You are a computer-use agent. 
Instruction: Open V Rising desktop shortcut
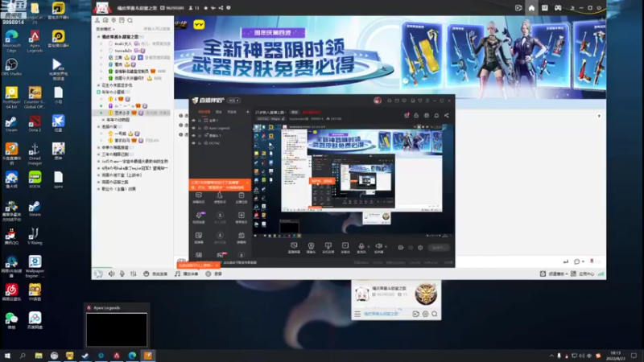(x=35, y=237)
